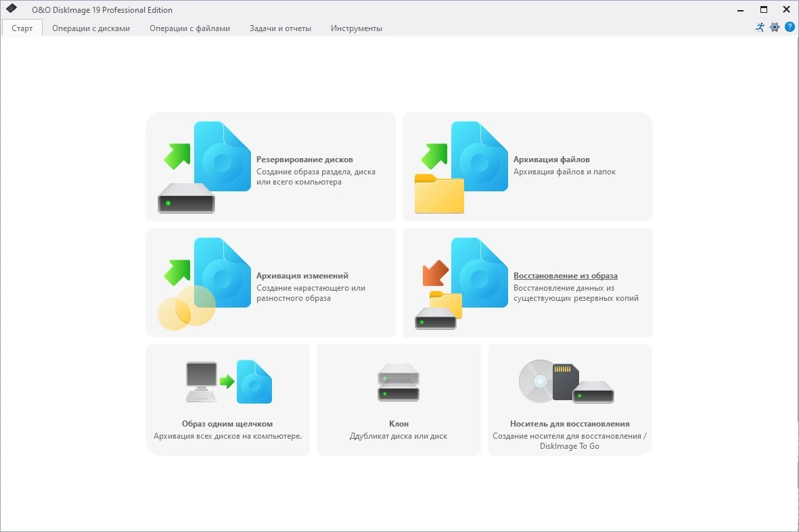Click the Носитель для восстановления media icon
The width and height of the screenshot is (799, 532).
coord(566,381)
